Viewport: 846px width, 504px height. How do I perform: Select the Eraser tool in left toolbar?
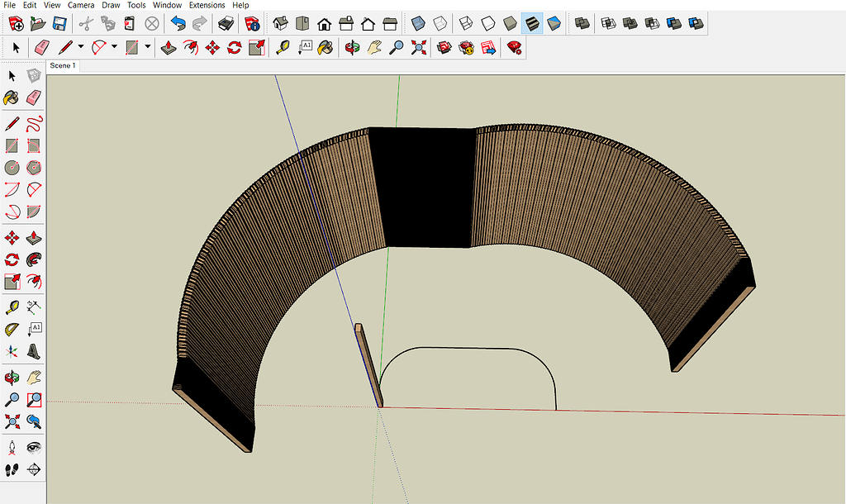coord(34,98)
